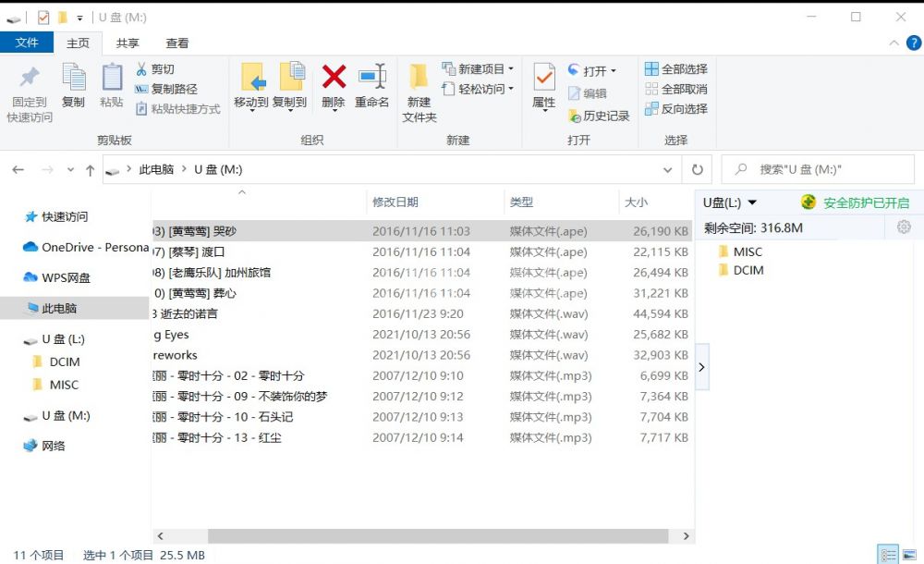Screen dimensions: 924x564
Task: Deselect everything using 全部取消
Action: 675,89
